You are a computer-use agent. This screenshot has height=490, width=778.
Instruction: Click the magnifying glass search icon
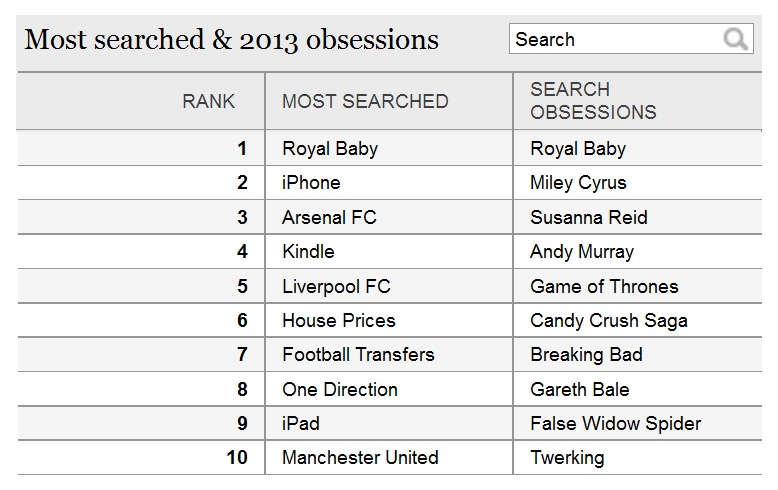click(x=735, y=39)
